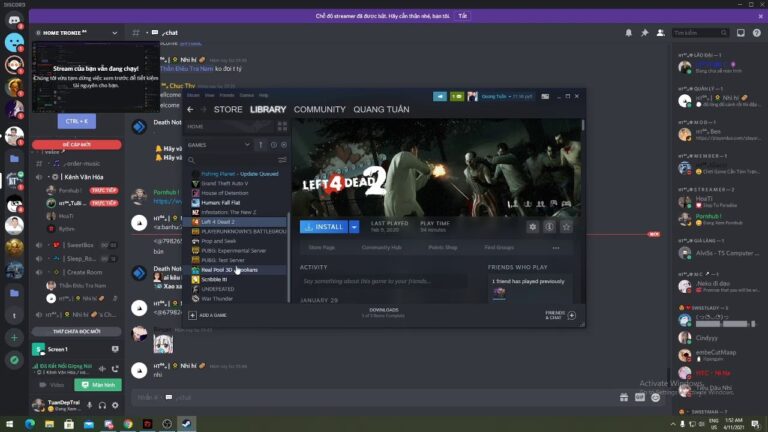Open QUANG TUẤN profile tab in Steam

pos(381,109)
